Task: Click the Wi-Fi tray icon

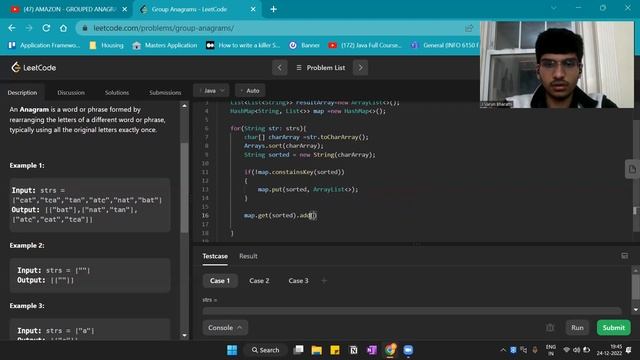Action: [x=567, y=350]
